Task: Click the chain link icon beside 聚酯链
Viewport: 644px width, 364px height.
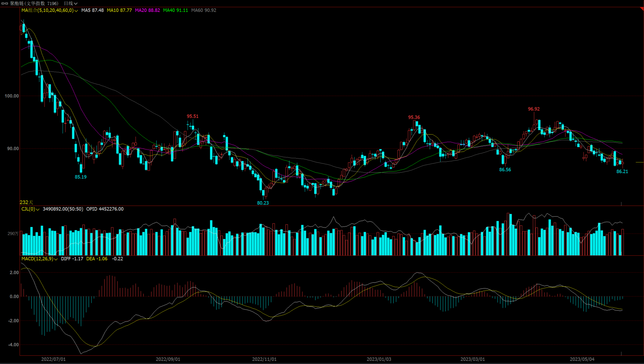Action: click(x=5, y=4)
